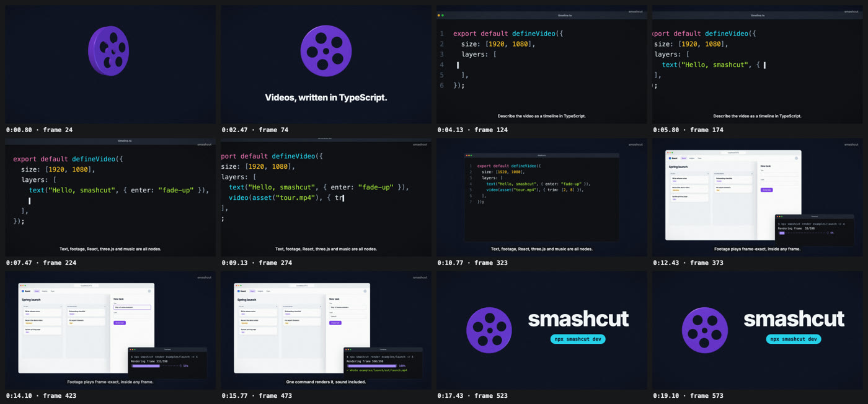Click the 'smashcut' wordmark in frame 523
Screen dimensions: 868x404
(x=578, y=319)
